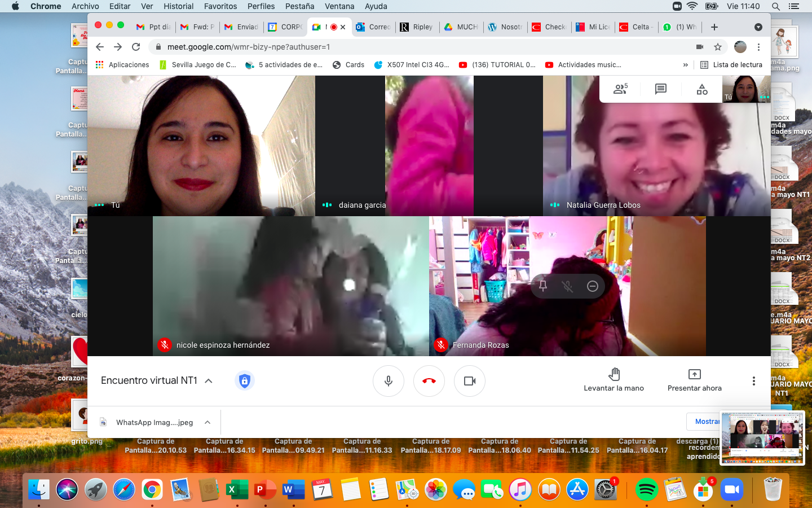
Task: Click camera permission icon in address bar
Action: pos(700,47)
